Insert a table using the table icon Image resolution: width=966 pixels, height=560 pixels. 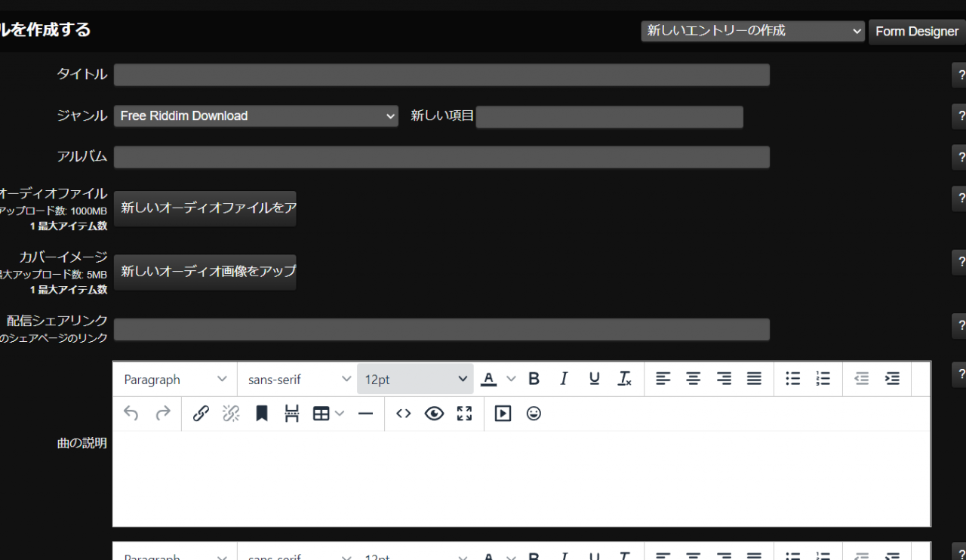(321, 414)
